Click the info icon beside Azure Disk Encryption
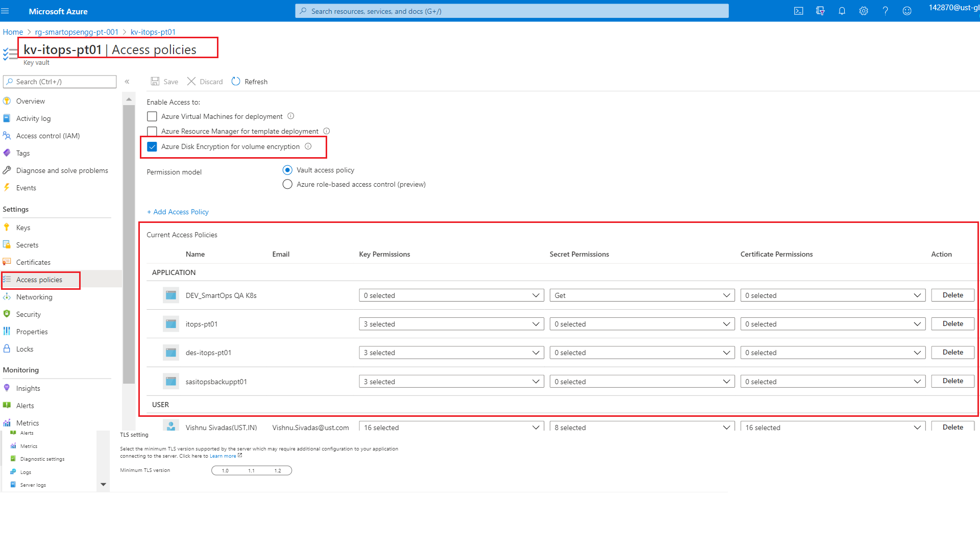The height and width of the screenshot is (551, 980). 308,146
